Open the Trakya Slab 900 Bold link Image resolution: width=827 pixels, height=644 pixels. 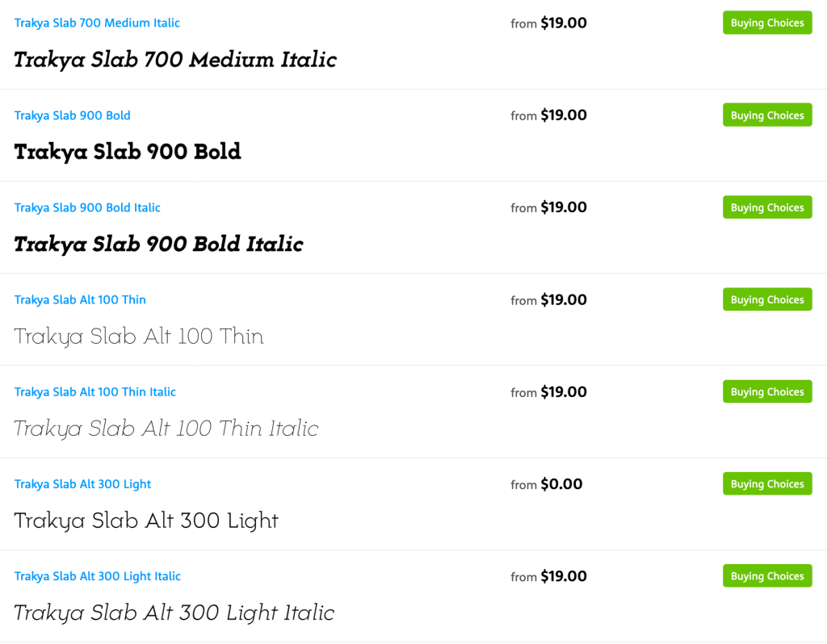pos(72,115)
